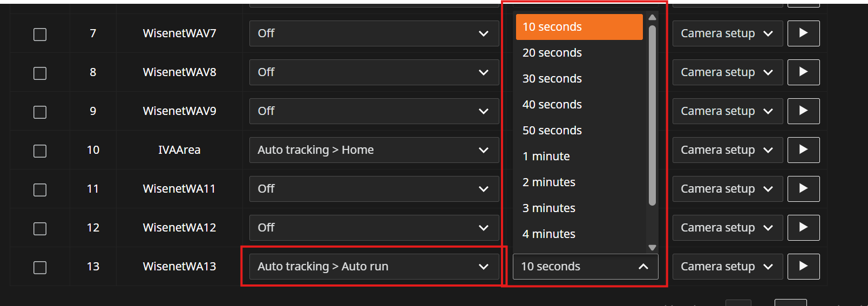Screen dimensions: 868x306
Task: Select checkbox for IVAArea row
Action: pyautogui.click(x=40, y=151)
